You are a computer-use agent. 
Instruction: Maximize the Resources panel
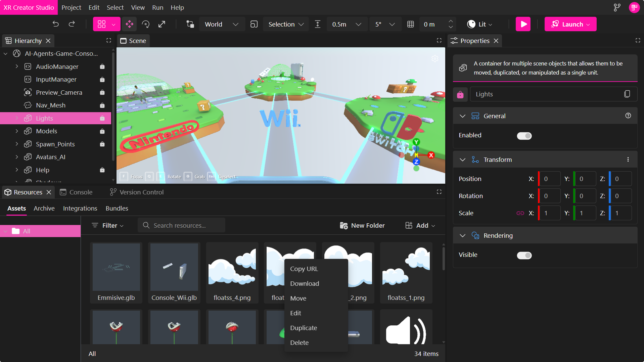[439, 192]
